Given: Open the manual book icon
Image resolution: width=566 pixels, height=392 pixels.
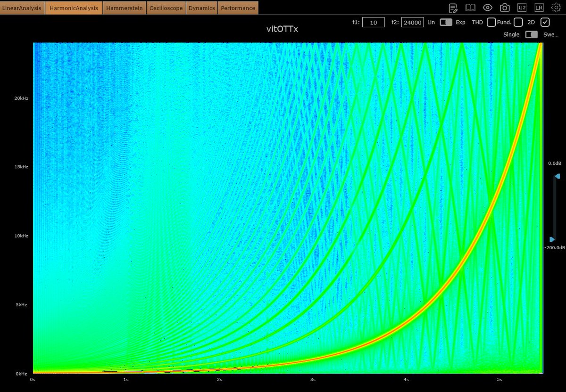Looking at the screenshot, I should (x=470, y=8).
